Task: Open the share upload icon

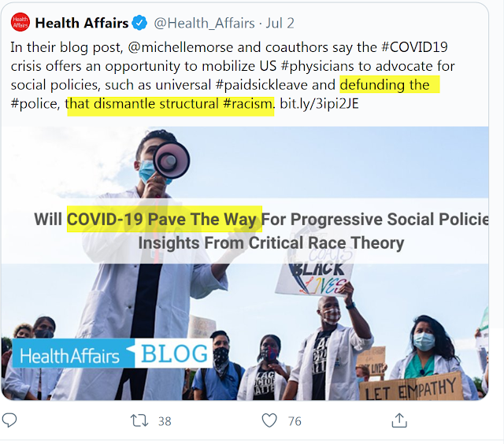Action: pyautogui.click(x=399, y=420)
